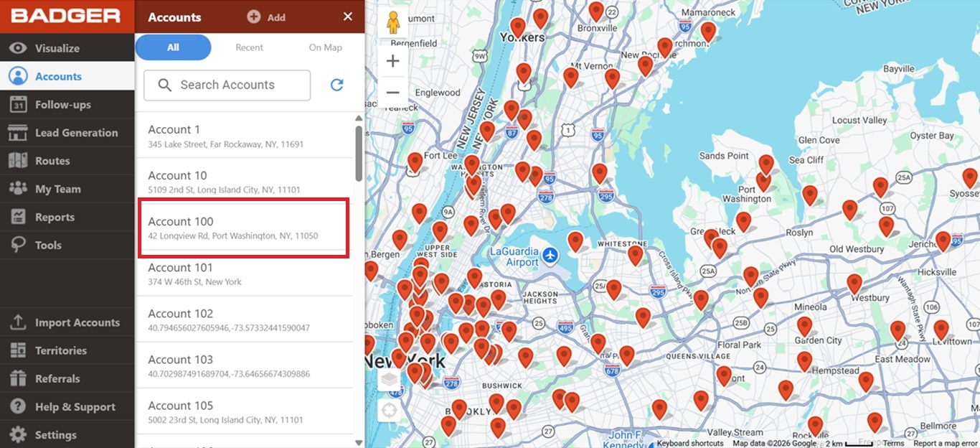Image resolution: width=980 pixels, height=448 pixels.
Task: Switch to the Recent tab
Action: click(249, 47)
